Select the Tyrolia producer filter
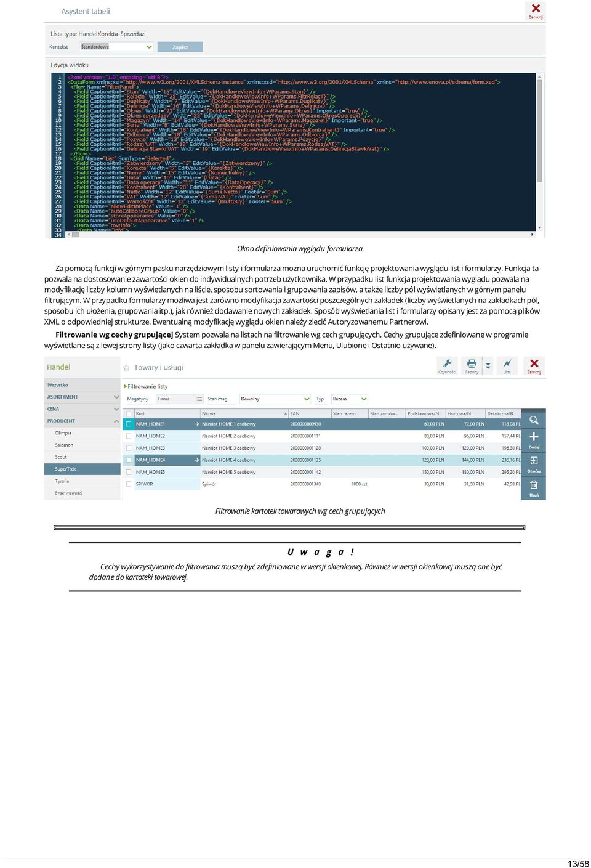Image resolution: width=591 pixels, height=868 pixels. (x=82, y=481)
